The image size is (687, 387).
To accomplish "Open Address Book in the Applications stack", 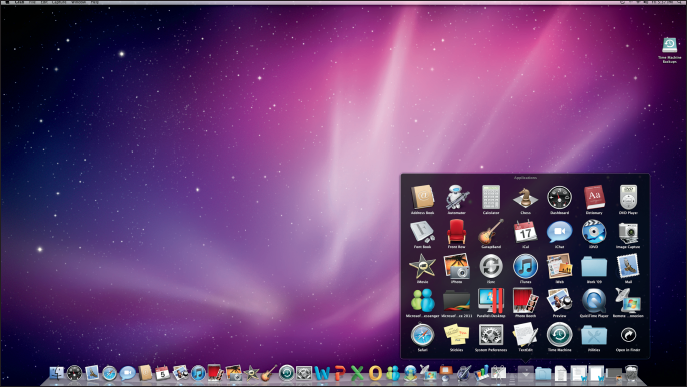I will (x=422, y=197).
